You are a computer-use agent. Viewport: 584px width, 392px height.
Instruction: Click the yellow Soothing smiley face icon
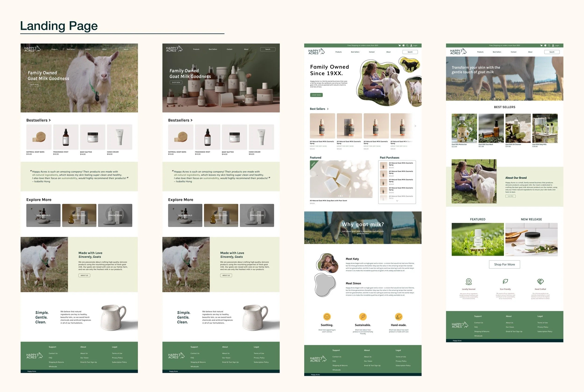[x=327, y=317]
